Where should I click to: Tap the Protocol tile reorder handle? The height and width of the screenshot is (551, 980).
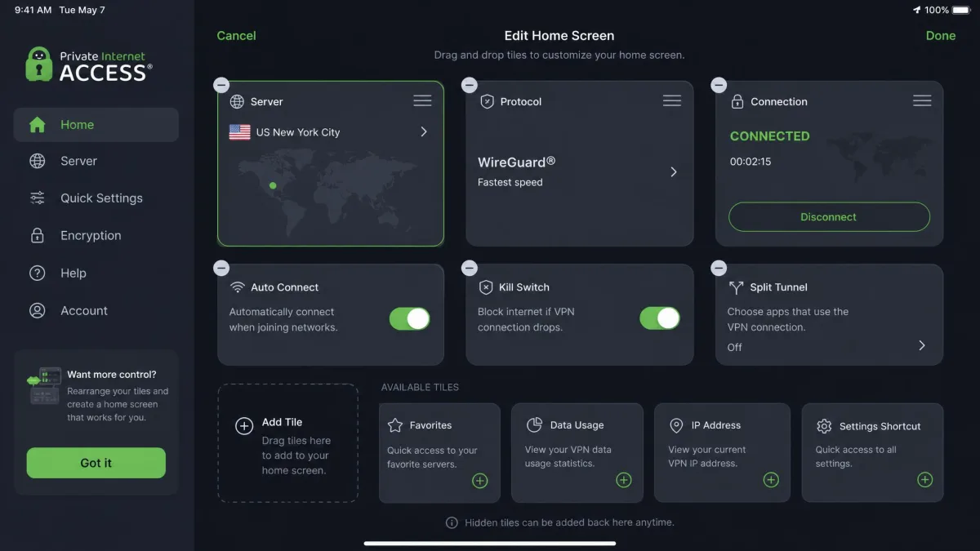[x=672, y=100]
